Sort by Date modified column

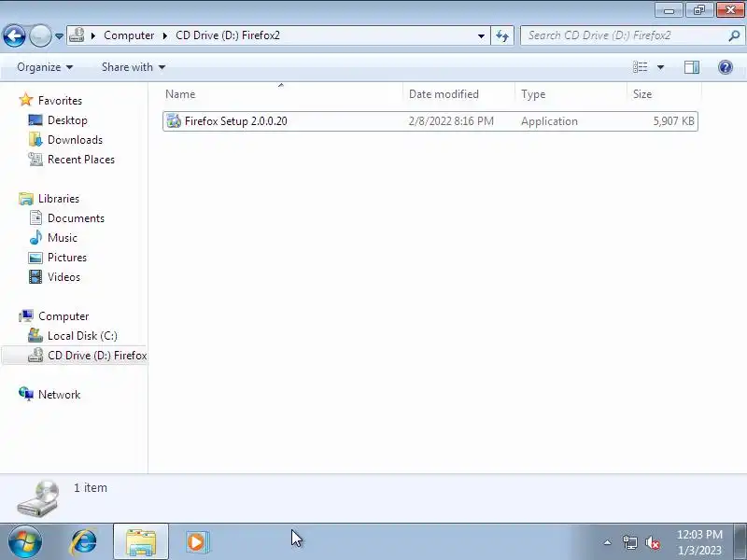click(x=458, y=94)
